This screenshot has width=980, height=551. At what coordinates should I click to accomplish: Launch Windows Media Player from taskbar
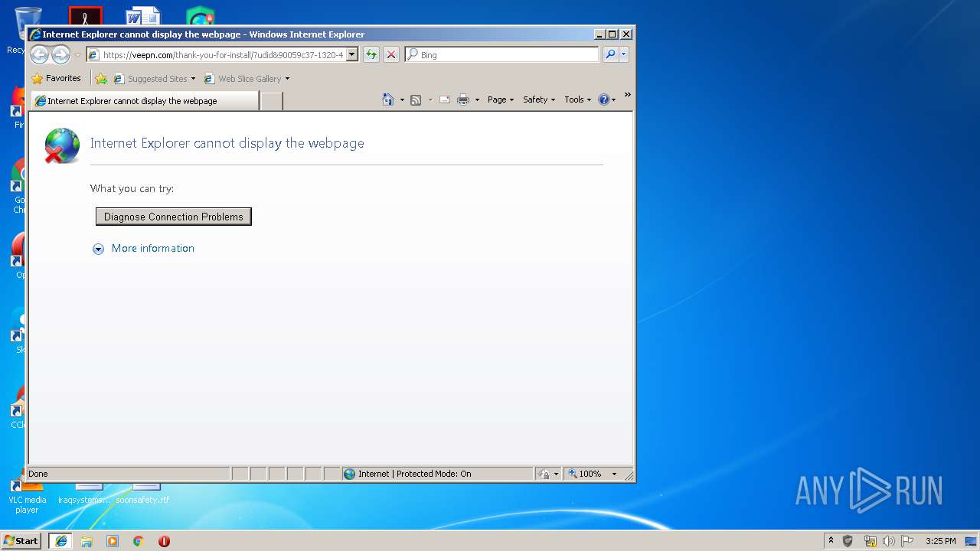[x=113, y=540]
